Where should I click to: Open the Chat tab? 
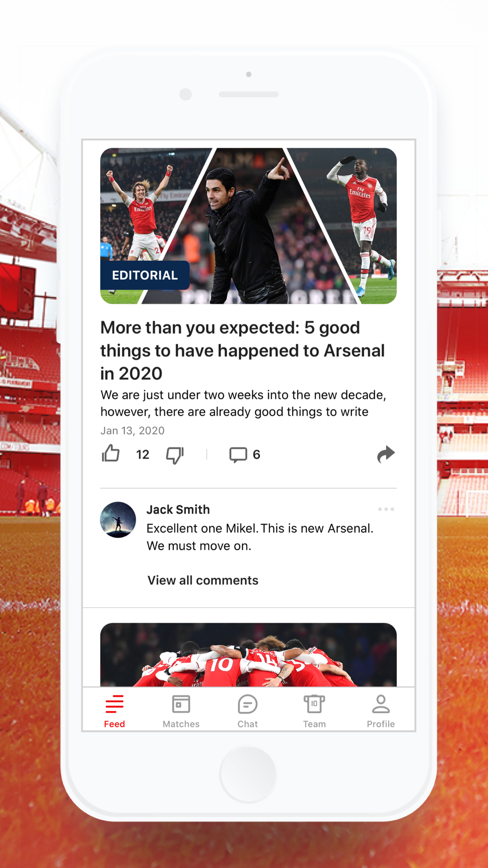coord(247,711)
